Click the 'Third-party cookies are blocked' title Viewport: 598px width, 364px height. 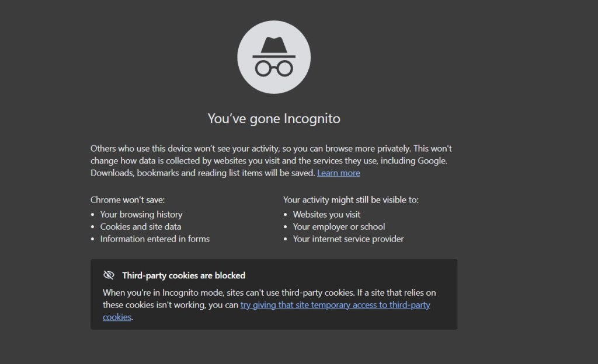click(183, 275)
